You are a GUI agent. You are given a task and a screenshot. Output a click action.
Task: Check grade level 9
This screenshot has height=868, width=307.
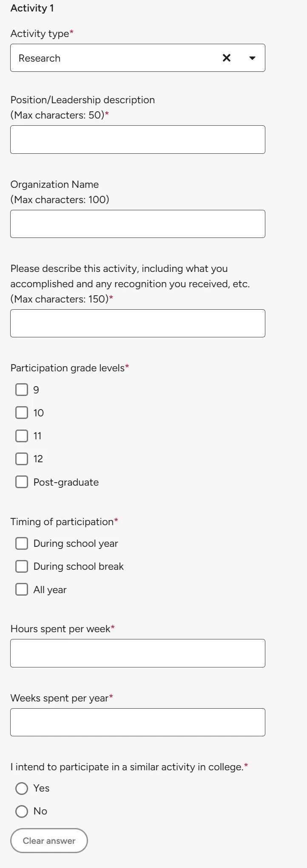pyautogui.click(x=22, y=390)
